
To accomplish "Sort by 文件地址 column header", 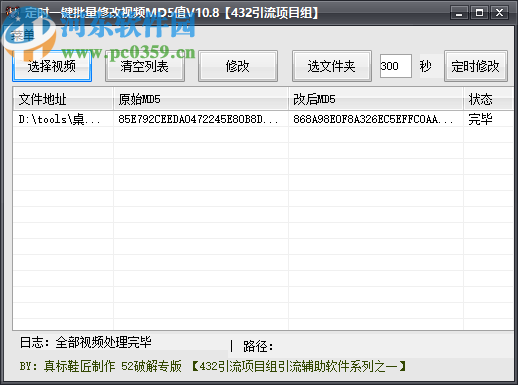I will pyautogui.click(x=63, y=99).
